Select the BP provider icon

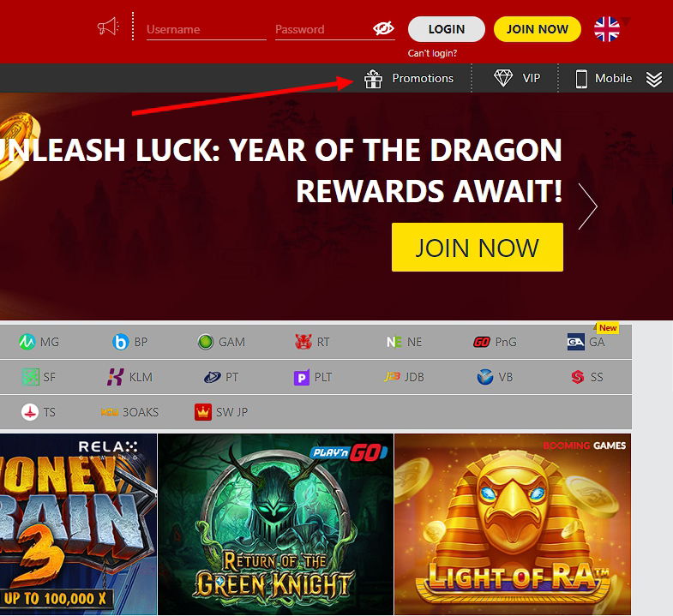[x=129, y=342]
